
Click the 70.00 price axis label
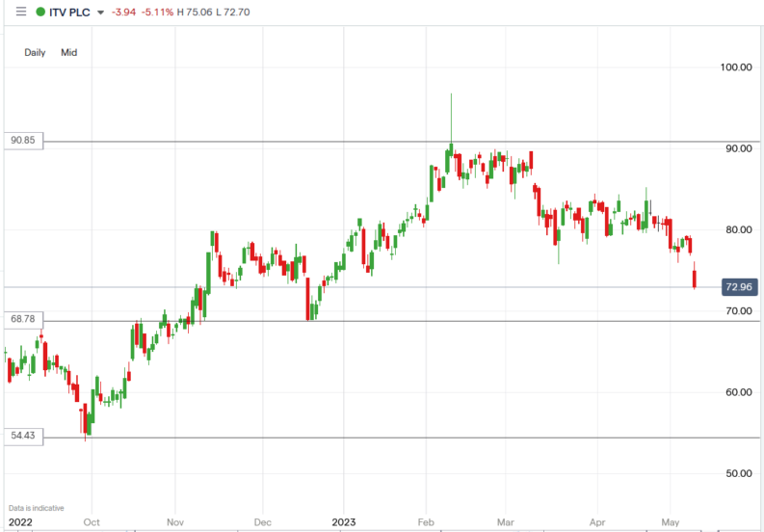739,311
